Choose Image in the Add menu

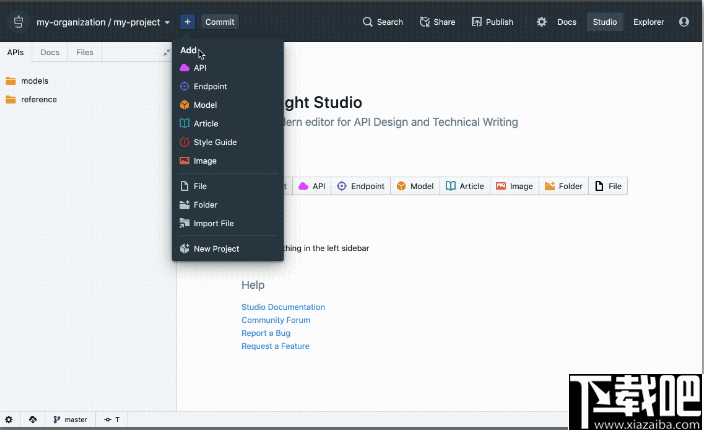pos(228,161)
